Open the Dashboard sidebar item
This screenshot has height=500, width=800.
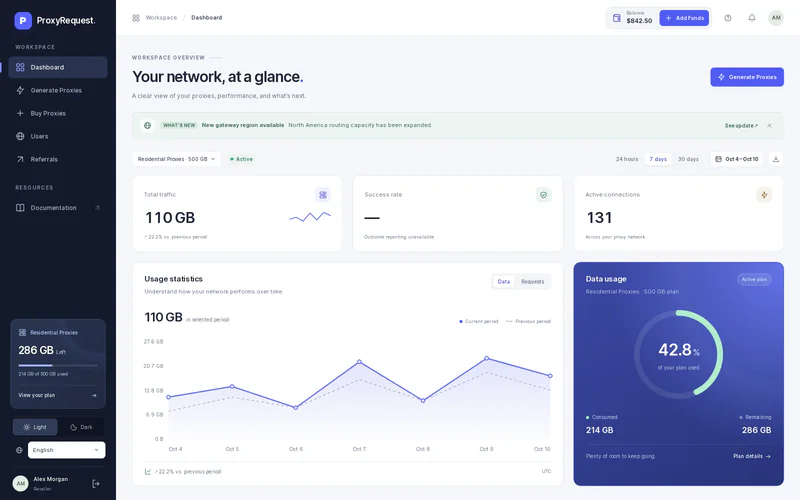pos(58,67)
